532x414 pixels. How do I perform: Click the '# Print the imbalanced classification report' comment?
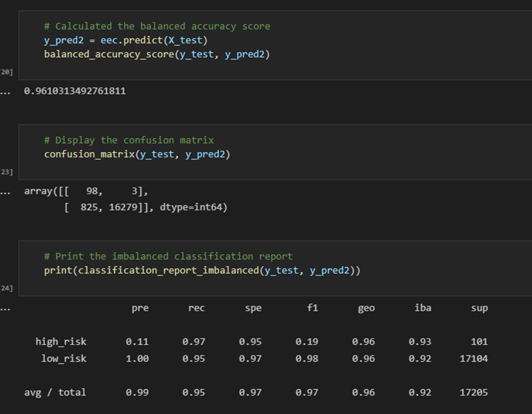click(168, 256)
